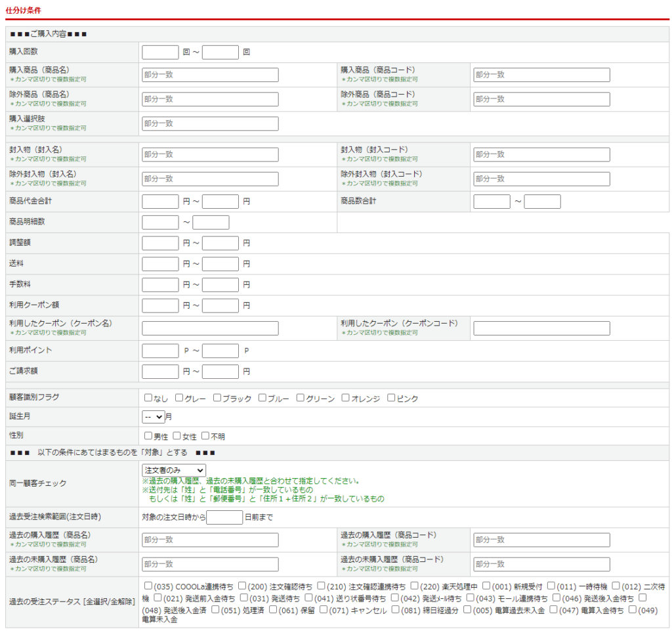Check the (071) キャンセル status box
This screenshot has width=672, height=631.
(324, 609)
